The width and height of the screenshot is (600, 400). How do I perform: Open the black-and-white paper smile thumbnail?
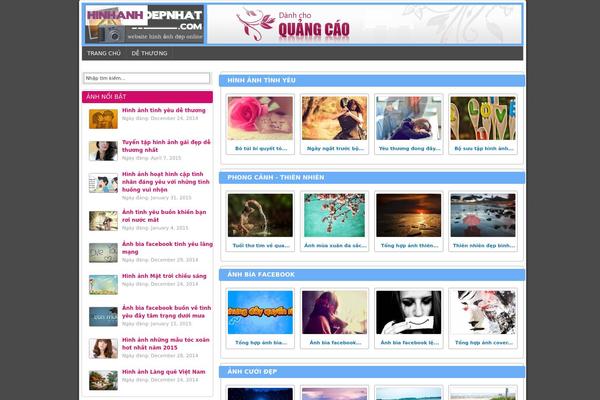coord(409,312)
